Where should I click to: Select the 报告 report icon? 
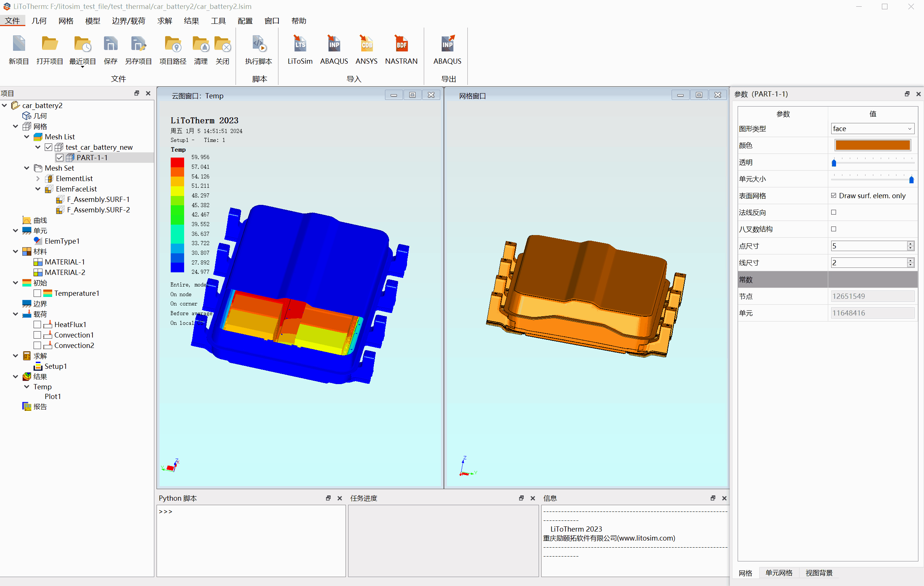point(26,406)
